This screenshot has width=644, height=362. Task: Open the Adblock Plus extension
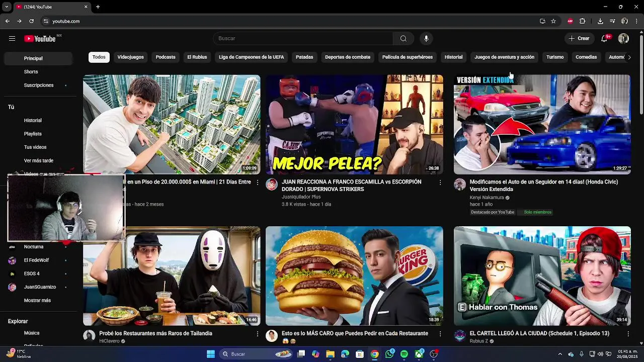click(570, 21)
